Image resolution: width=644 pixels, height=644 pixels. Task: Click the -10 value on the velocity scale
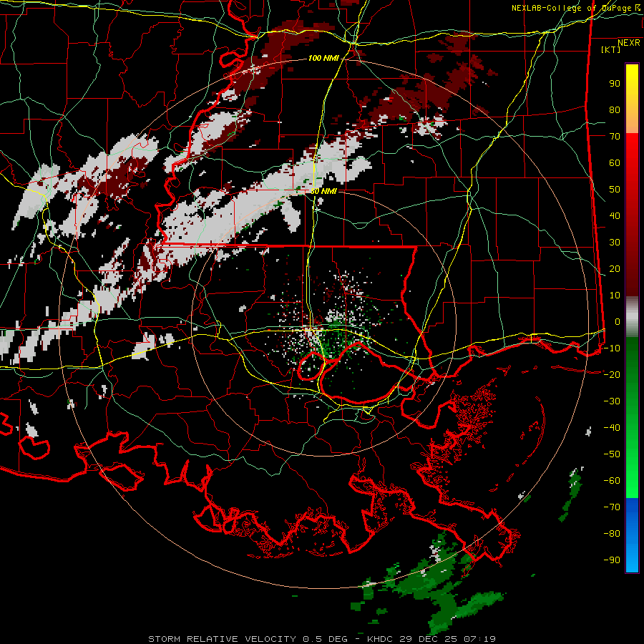click(612, 348)
